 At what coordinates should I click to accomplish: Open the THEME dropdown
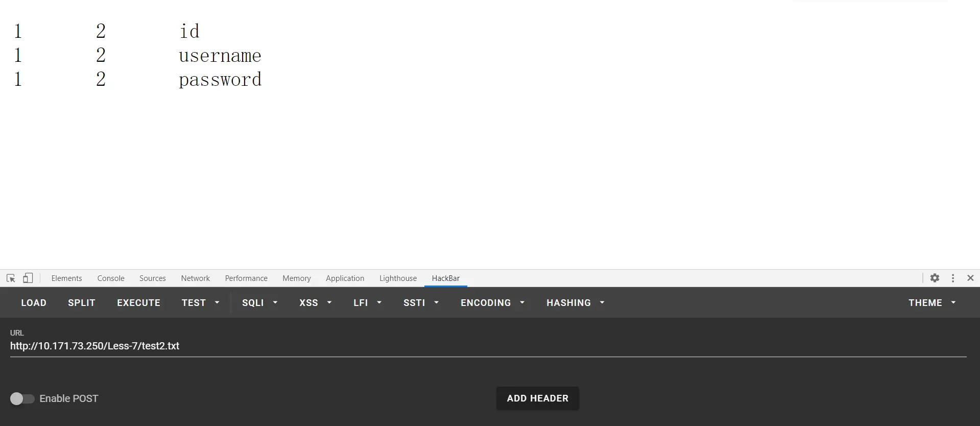click(931, 303)
